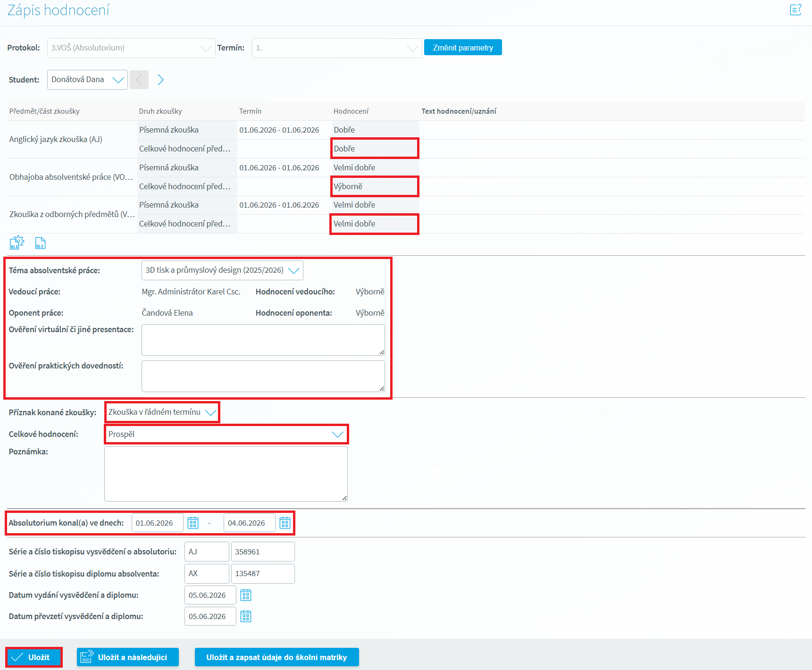
Task: Open calendar for Absolutorium end date
Action: [285, 523]
